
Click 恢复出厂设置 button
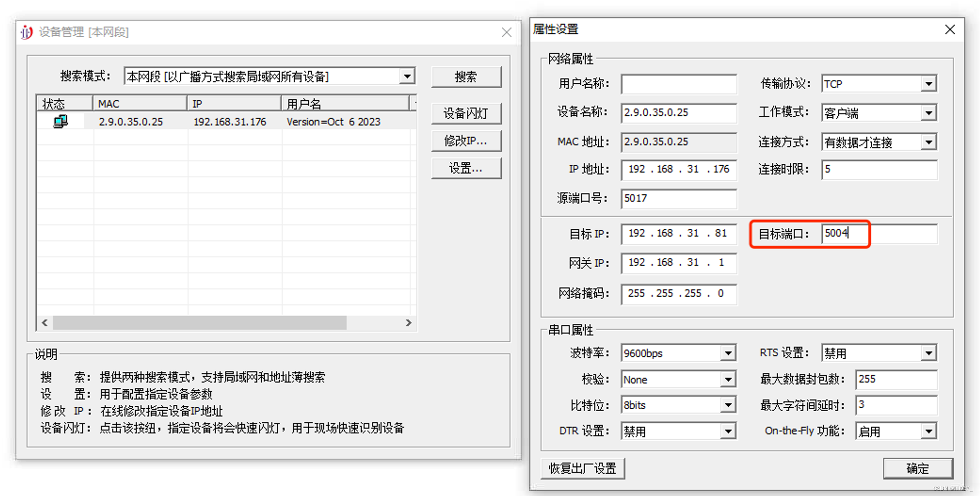[x=583, y=469]
